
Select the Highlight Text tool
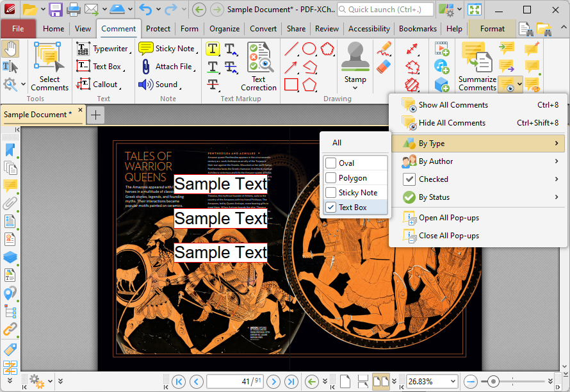point(213,49)
